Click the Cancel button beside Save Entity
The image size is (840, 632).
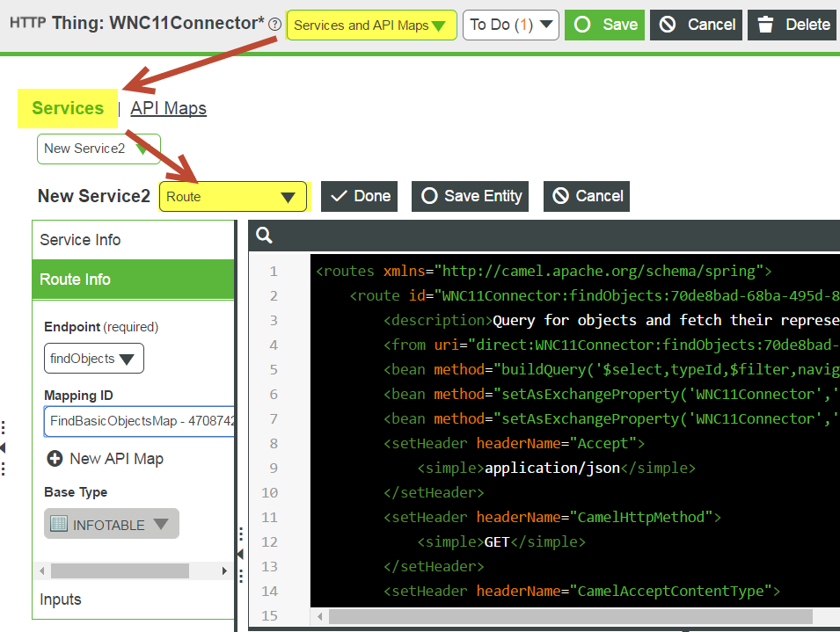587,196
